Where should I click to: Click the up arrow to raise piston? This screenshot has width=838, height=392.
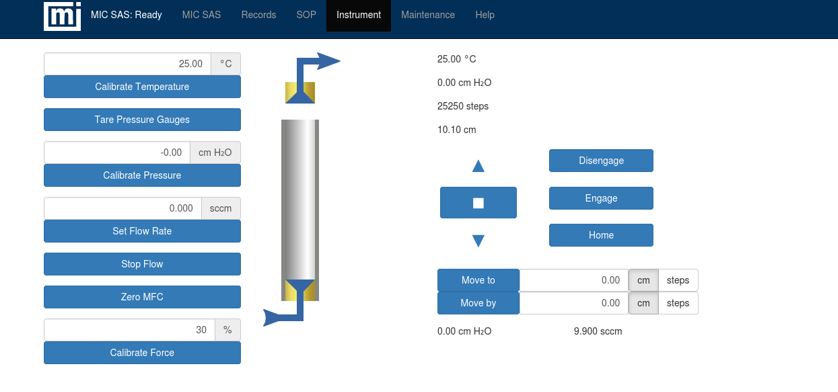(x=478, y=166)
